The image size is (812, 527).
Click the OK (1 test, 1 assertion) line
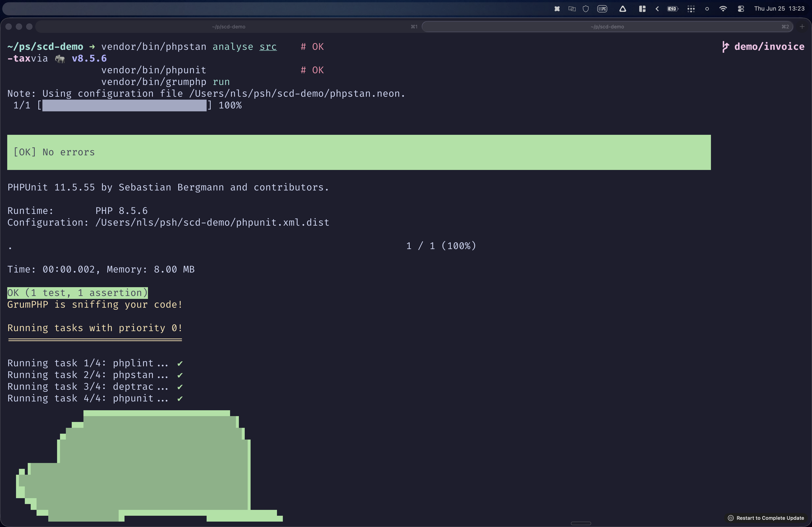coord(77,293)
